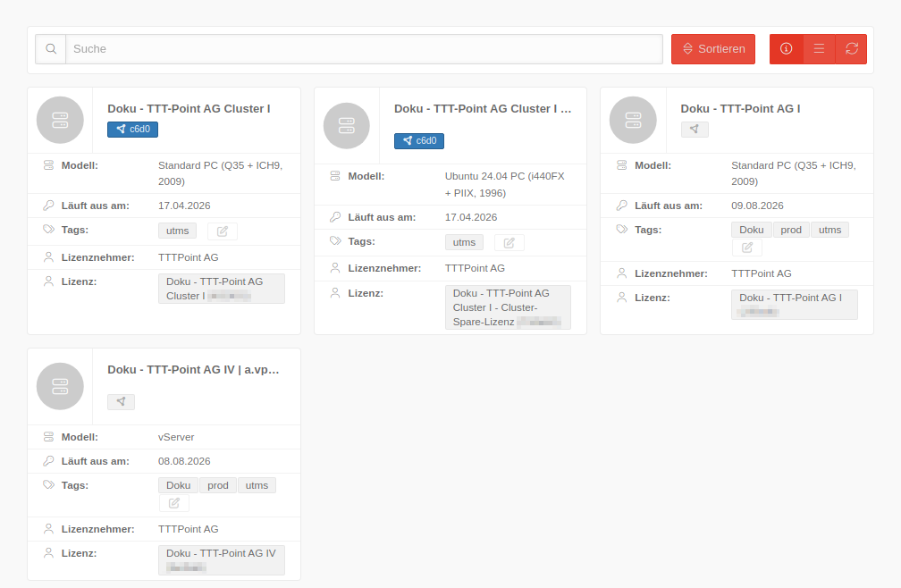Edit tags on the vServer card
This screenshot has width=901, height=588.
click(x=174, y=503)
